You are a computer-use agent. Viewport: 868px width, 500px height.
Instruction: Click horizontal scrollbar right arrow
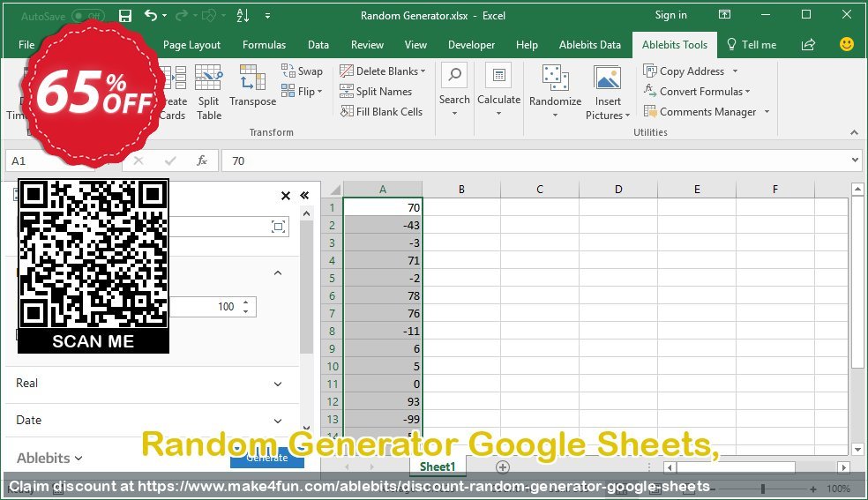click(x=843, y=467)
